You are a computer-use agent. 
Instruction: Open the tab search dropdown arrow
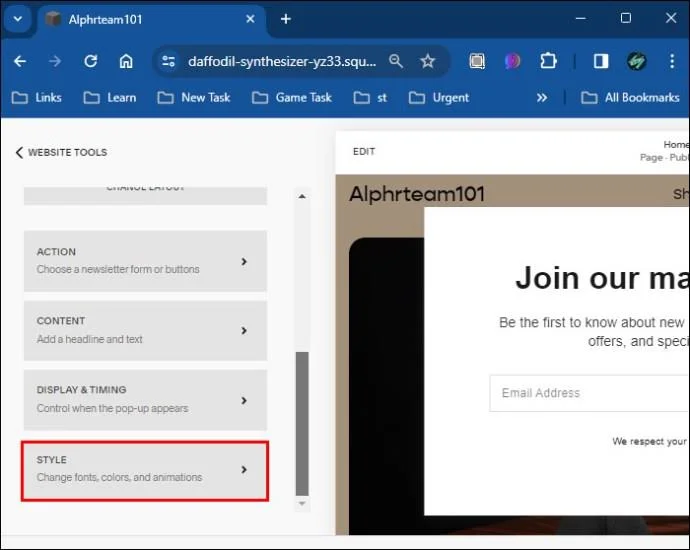coord(18,19)
